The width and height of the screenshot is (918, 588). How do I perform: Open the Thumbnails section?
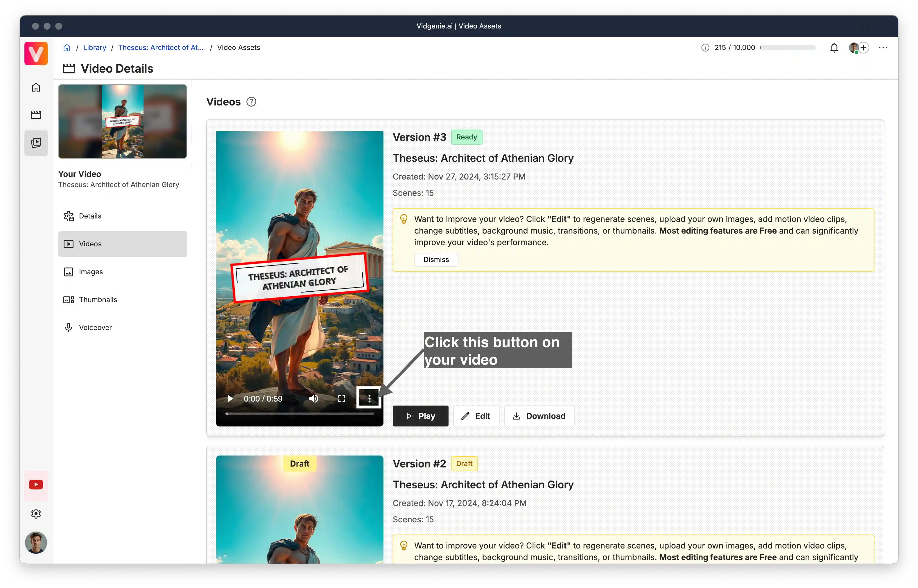pyautogui.click(x=123, y=300)
